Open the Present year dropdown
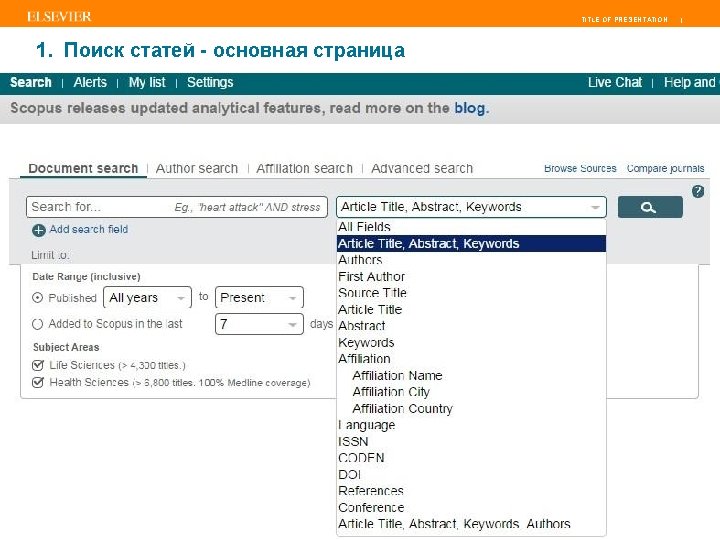This screenshot has height=540, width=720. pos(259,298)
